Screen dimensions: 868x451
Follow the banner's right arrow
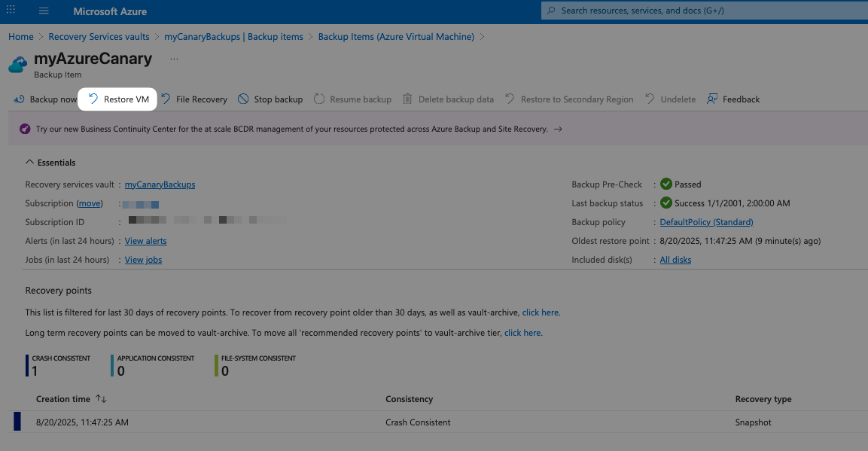558,129
